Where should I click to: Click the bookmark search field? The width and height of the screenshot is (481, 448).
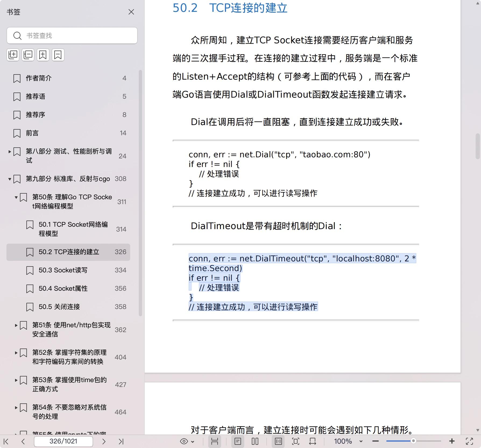pos(72,35)
